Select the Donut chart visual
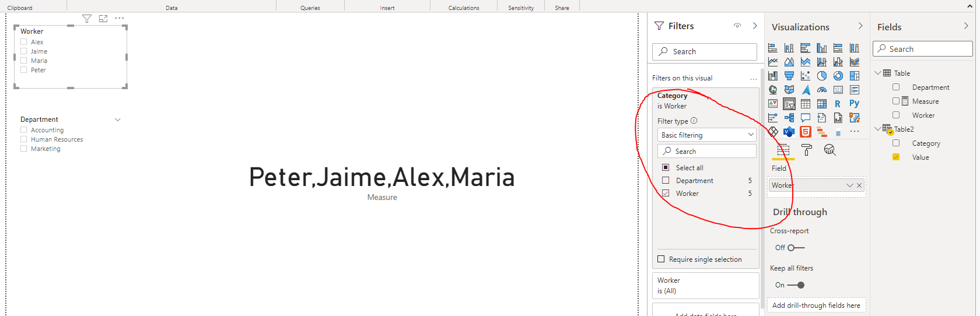Image resolution: width=980 pixels, height=316 pixels. 838,76
